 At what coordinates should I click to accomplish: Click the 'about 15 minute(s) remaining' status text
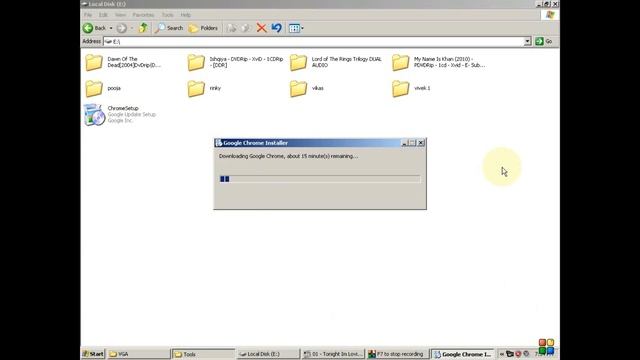pyautogui.click(x=322, y=156)
